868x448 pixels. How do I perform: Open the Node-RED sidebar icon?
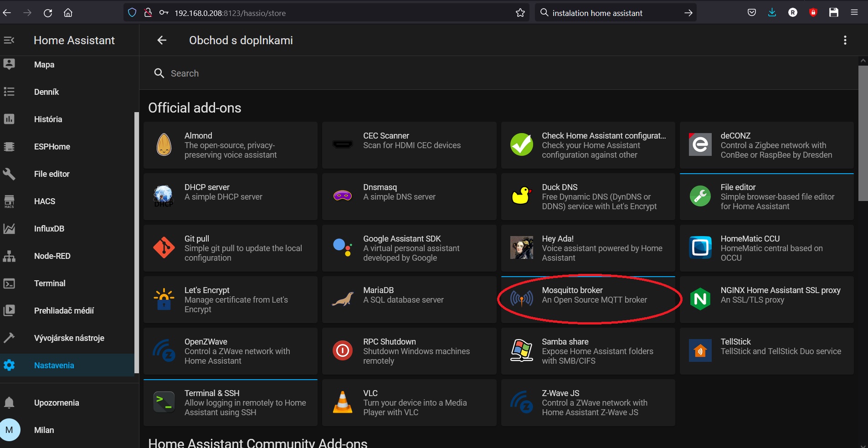pyautogui.click(x=9, y=256)
